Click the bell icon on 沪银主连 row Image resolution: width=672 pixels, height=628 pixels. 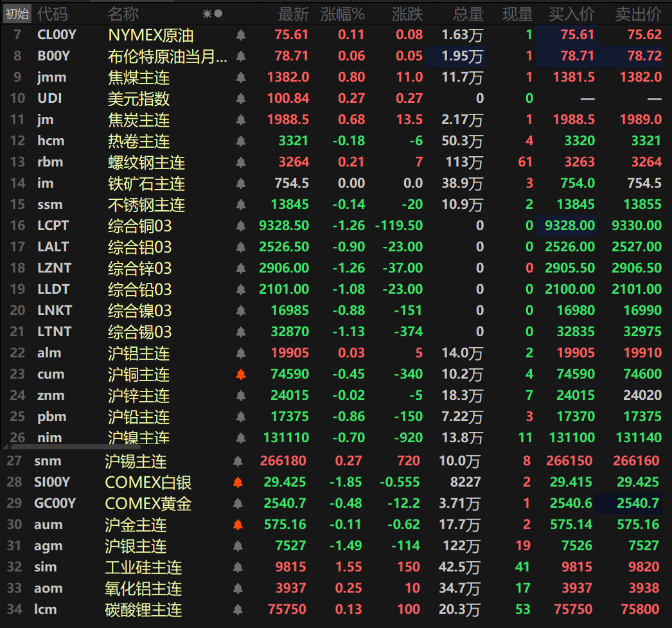(238, 546)
